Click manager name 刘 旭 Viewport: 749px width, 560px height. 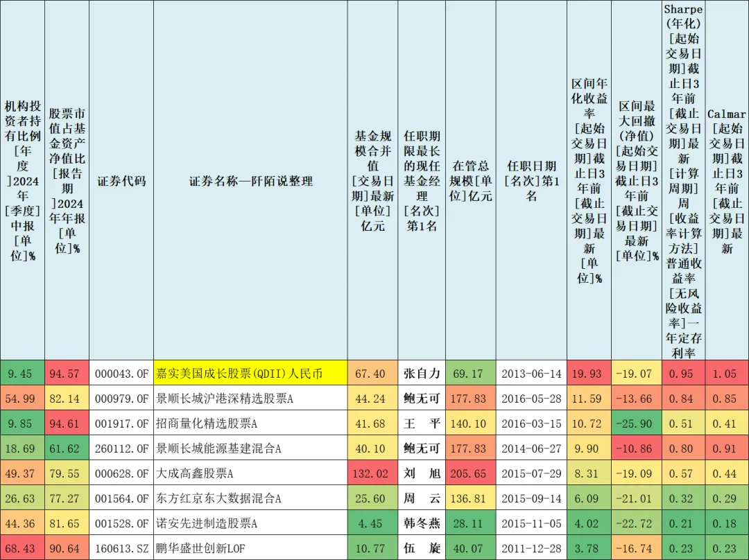pyautogui.click(x=422, y=473)
